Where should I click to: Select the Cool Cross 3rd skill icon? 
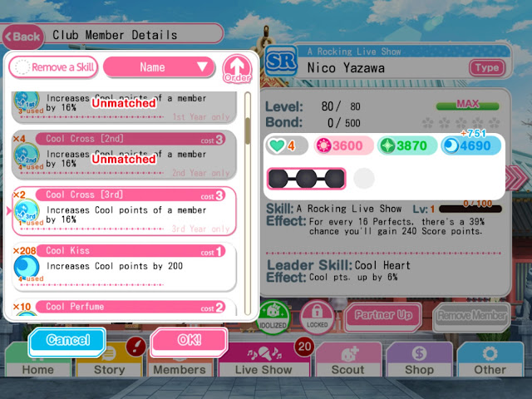point(27,212)
